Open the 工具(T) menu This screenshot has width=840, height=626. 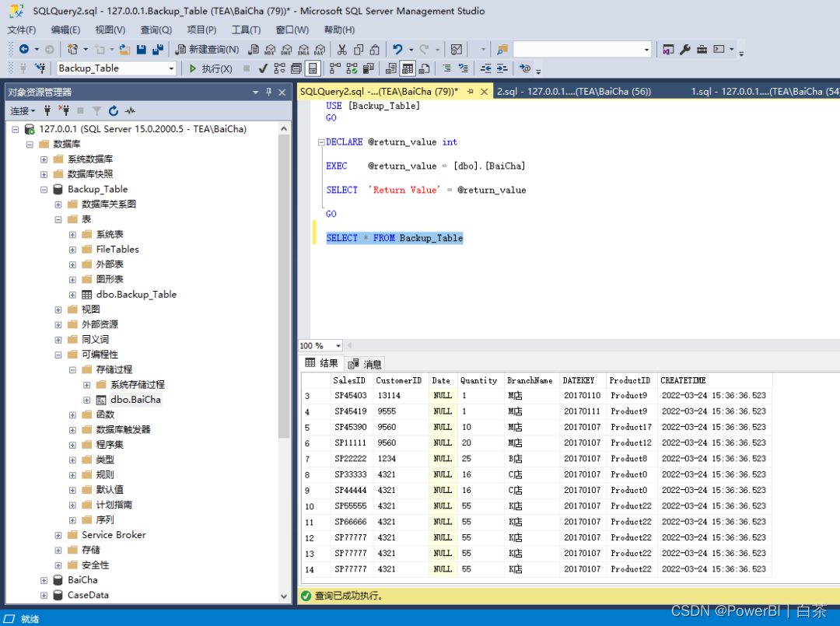click(246, 30)
